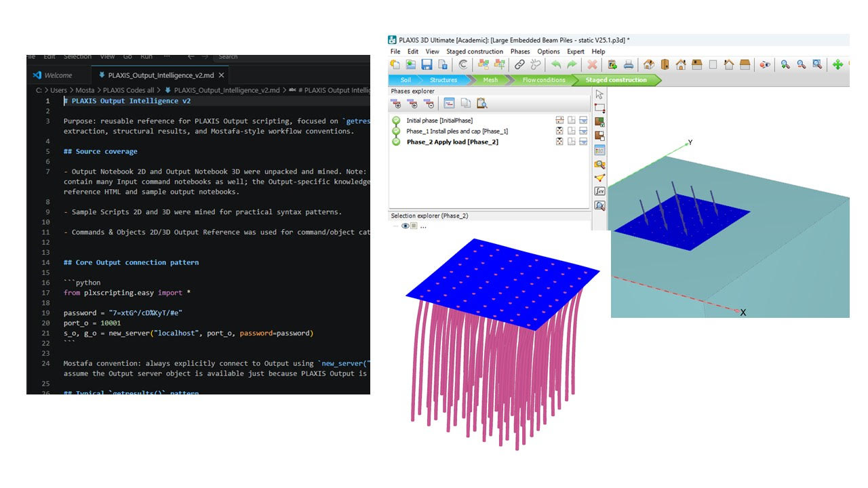Undo the last action in PLAXIS
This screenshot has width=868, height=488.
click(x=556, y=64)
